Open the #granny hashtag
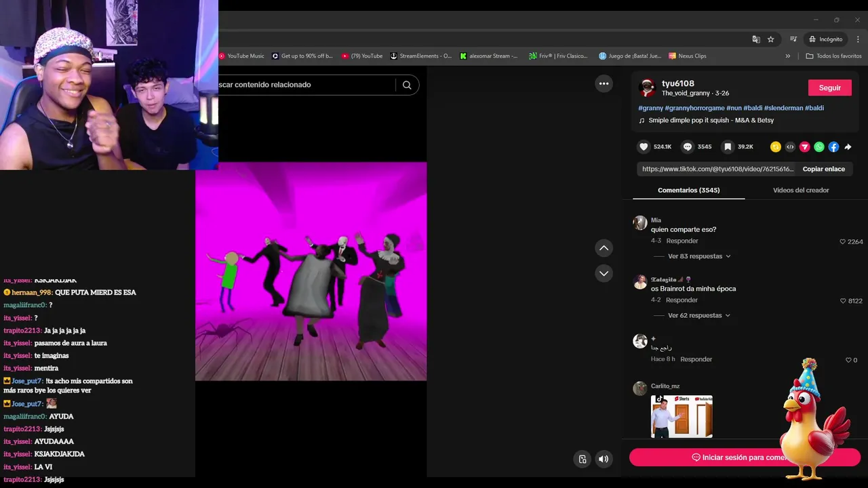Image resolution: width=868 pixels, height=488 pixels. 651,108
